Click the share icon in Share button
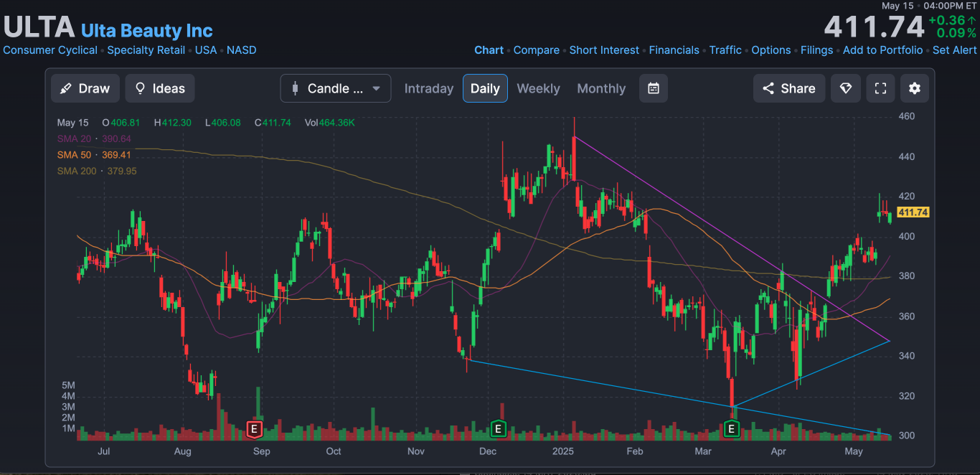This screenshot has width=980, height=475. click(x=768, y=88)
